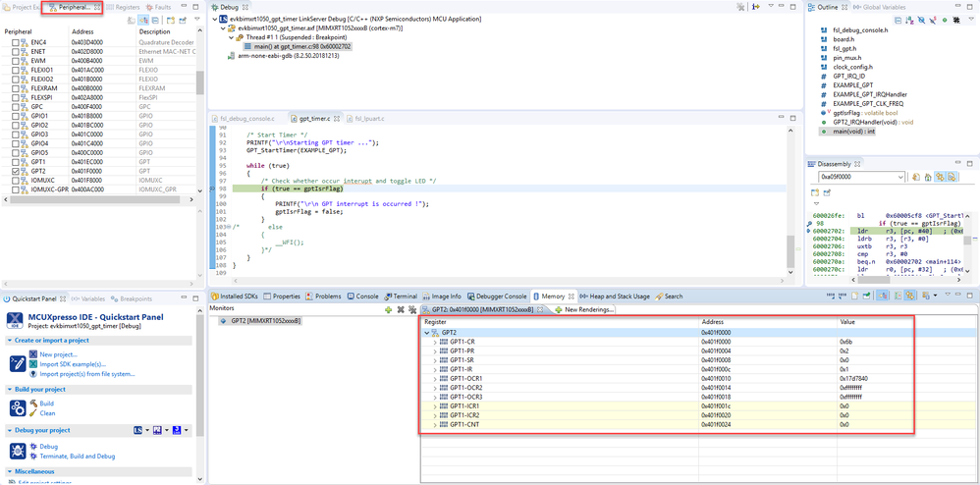The image size is (980, 485).
Task: Expand the GPT1-CR register row
Action: pos(436,343)
